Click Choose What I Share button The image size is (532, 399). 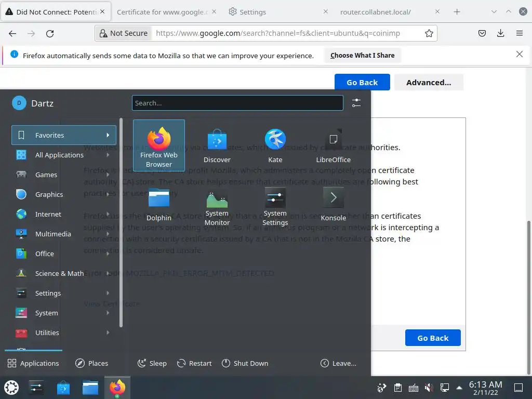(x=362, y=55)
